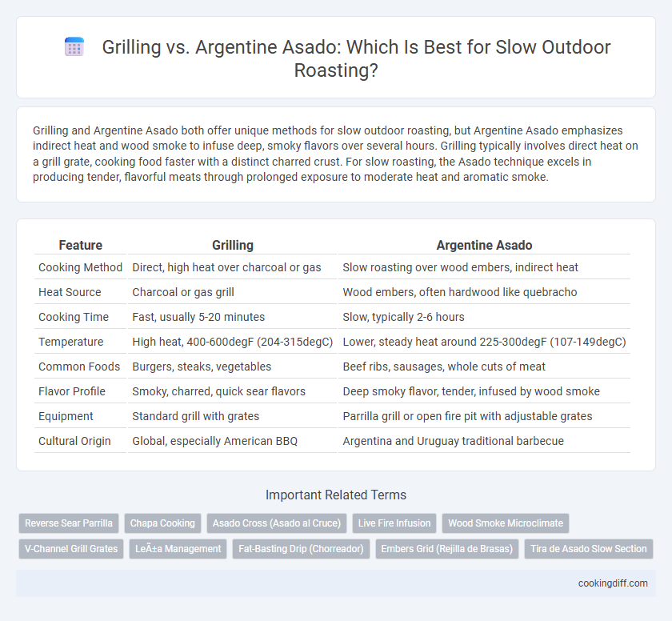Select the Feature column header

[81, 245]
